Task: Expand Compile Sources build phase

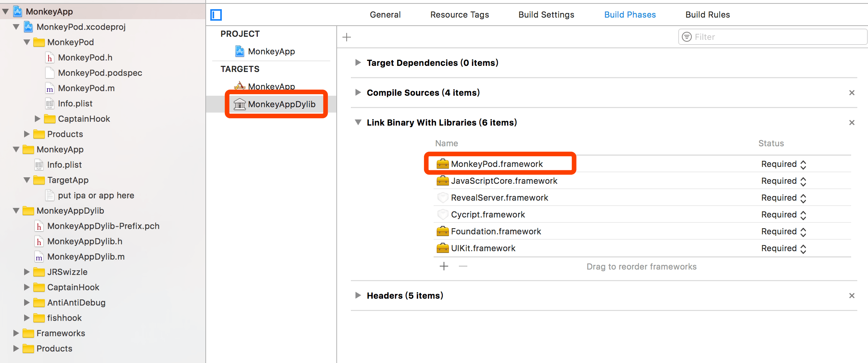Action: [358, 92]
